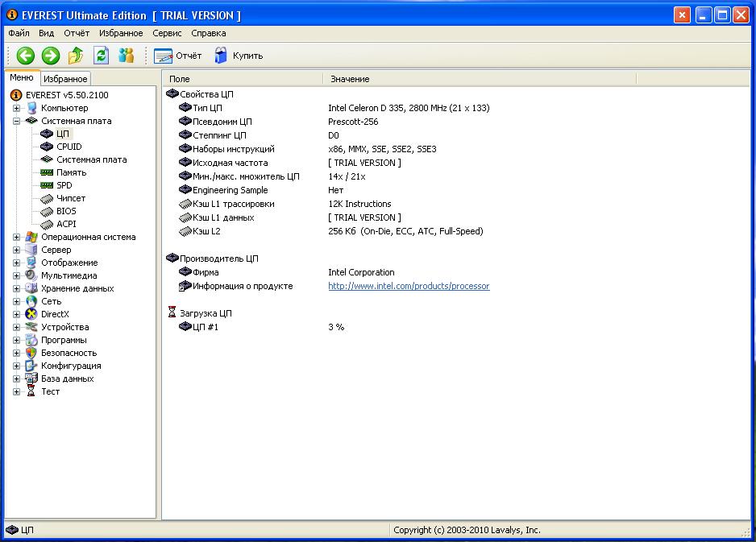Select the Операционная система Windows flag icon
The height and width of the screenshot is (542, 756).
(x=31, y=237)
